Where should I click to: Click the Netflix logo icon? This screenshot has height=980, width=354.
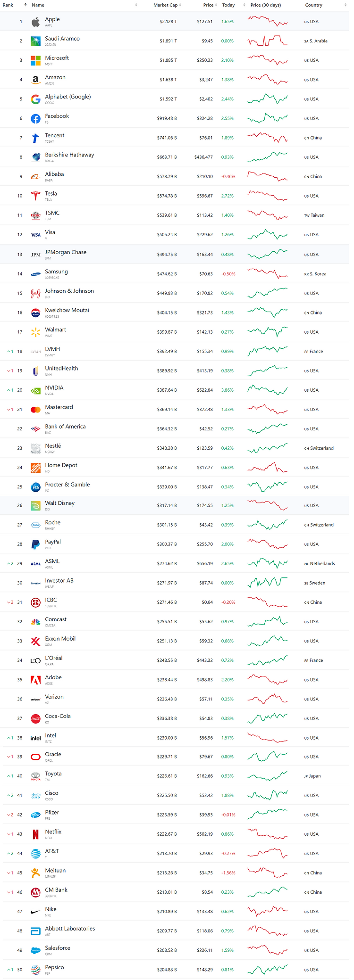(x=35, y=834)
